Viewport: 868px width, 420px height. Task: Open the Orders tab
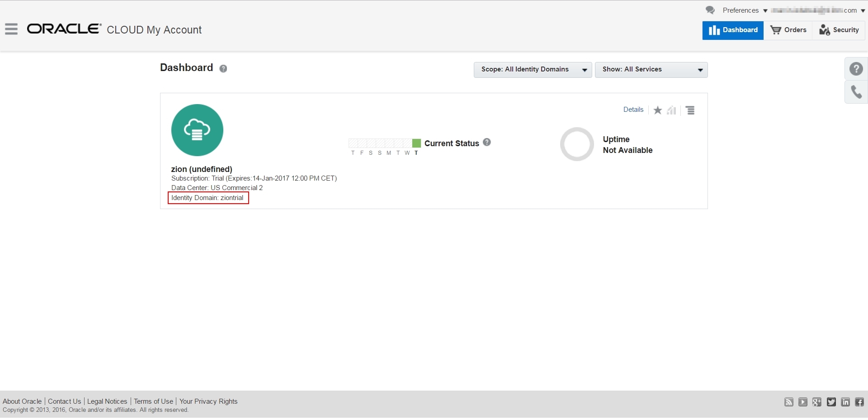[788, 30]
